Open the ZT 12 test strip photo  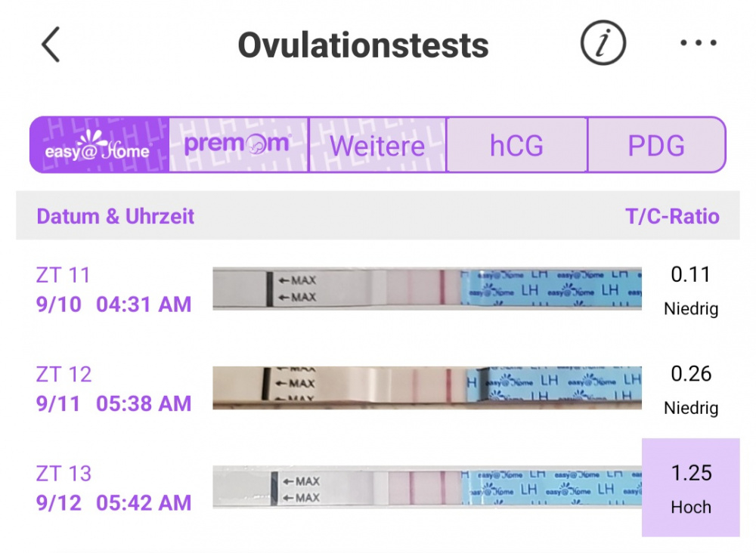427,388
